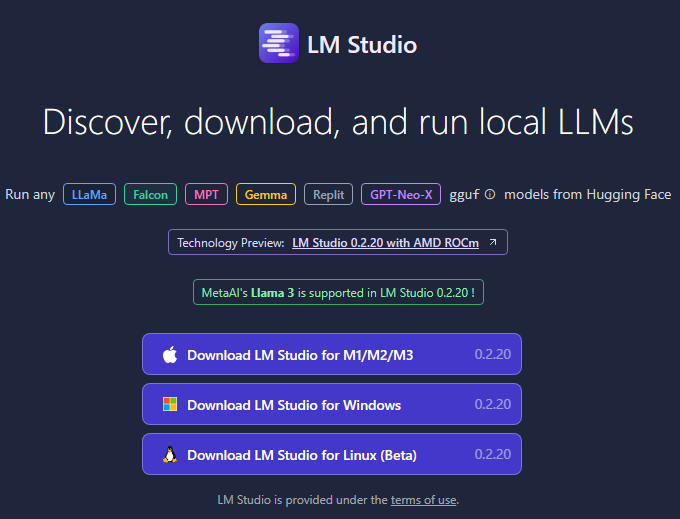Select the Gemma model tag
The height and width of the screenshot is (519, 680).
point(266,194)
